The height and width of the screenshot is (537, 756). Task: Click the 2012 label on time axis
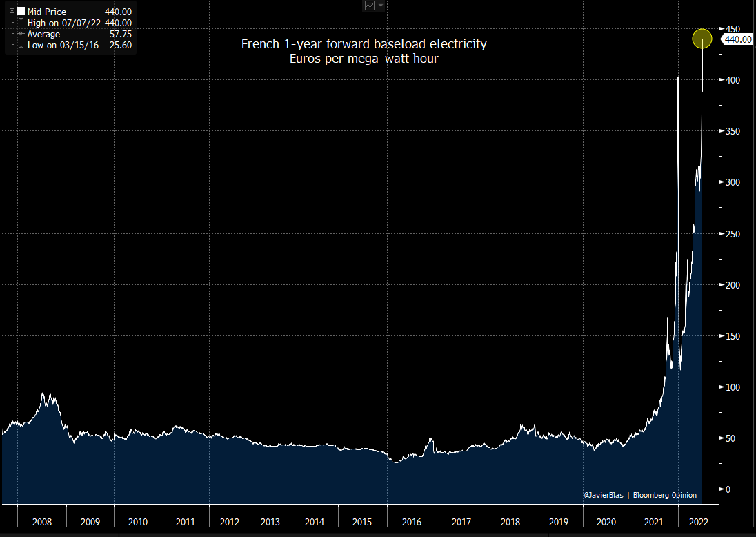pyautogui.click(x=230, y=522)
